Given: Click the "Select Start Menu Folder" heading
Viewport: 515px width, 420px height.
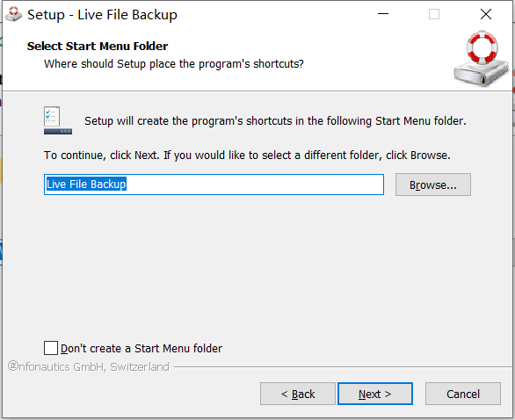Looking at the screenshot, I should click(98, 47).
